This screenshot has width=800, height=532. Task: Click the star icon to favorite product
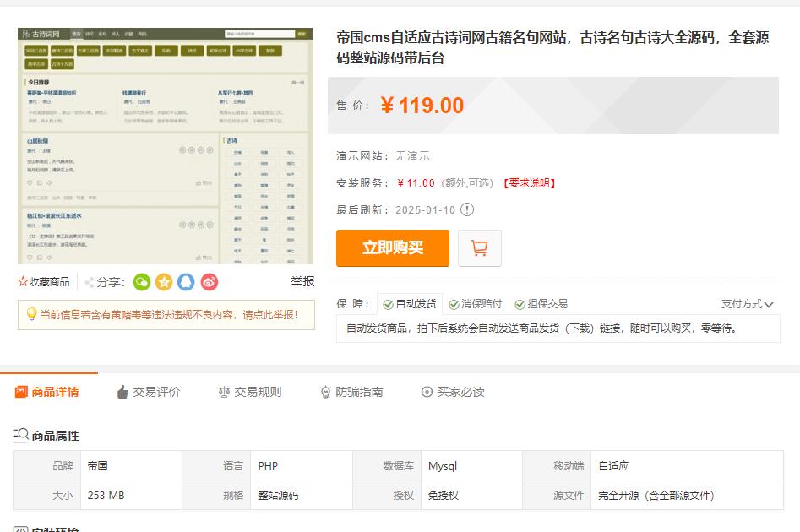23,282
